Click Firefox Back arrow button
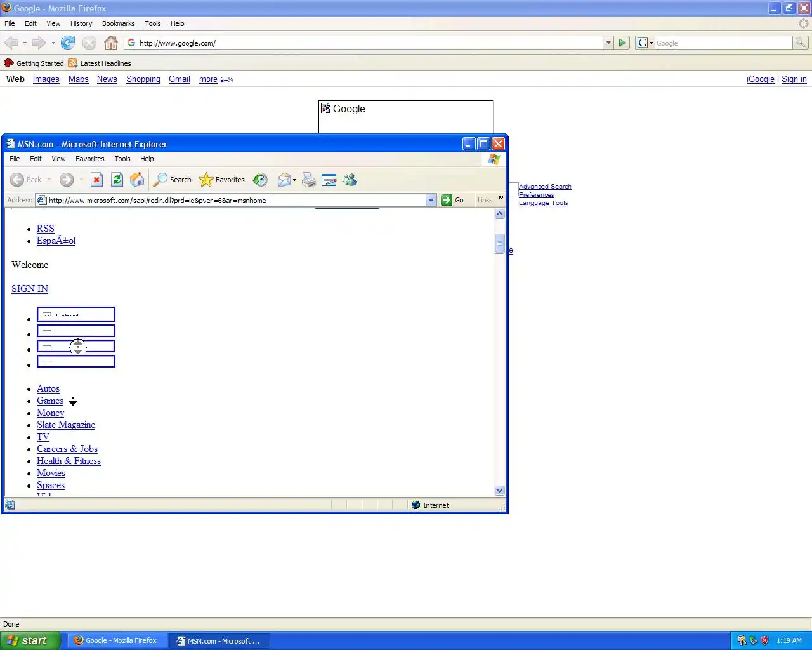Screen dimensions: 812x650 [x=11, y=43]
